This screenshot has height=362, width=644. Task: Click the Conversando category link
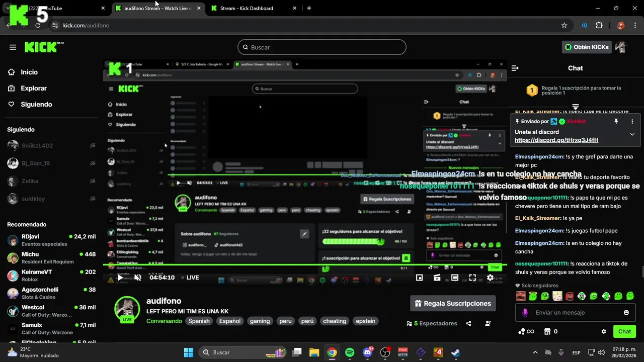[x=164, y=321]
